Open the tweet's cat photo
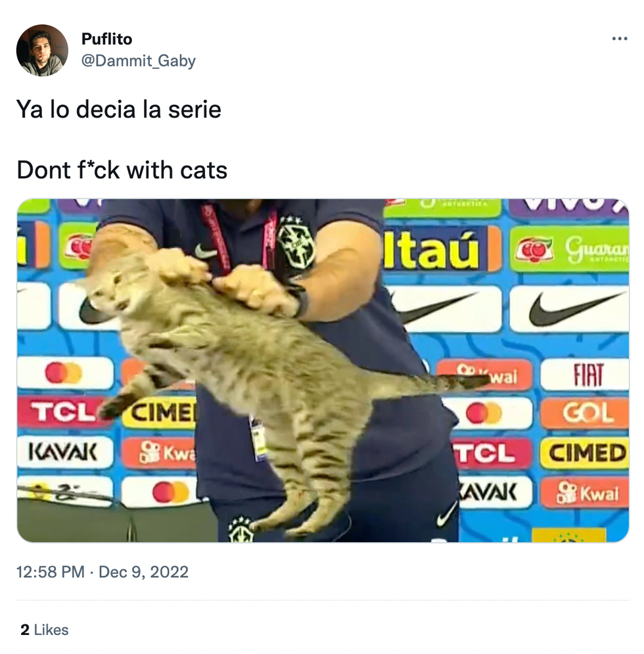Screen dimensions: 644x654 323,370
